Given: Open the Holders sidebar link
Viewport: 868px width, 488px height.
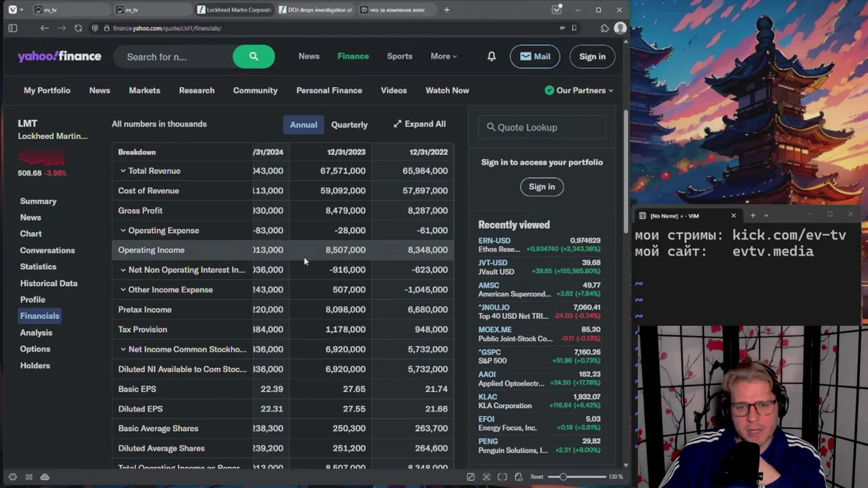Looking at the screenshot, I should 35,365.
